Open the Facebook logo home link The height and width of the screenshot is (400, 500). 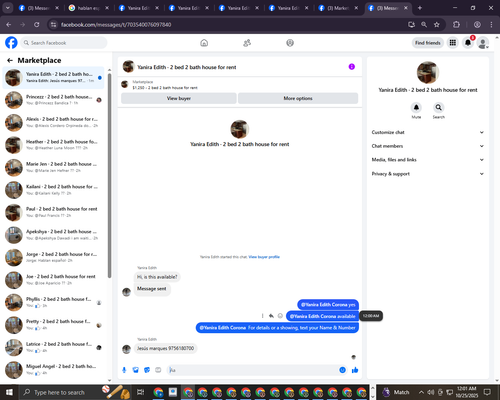pyautogui.click(x=11, y=43)
